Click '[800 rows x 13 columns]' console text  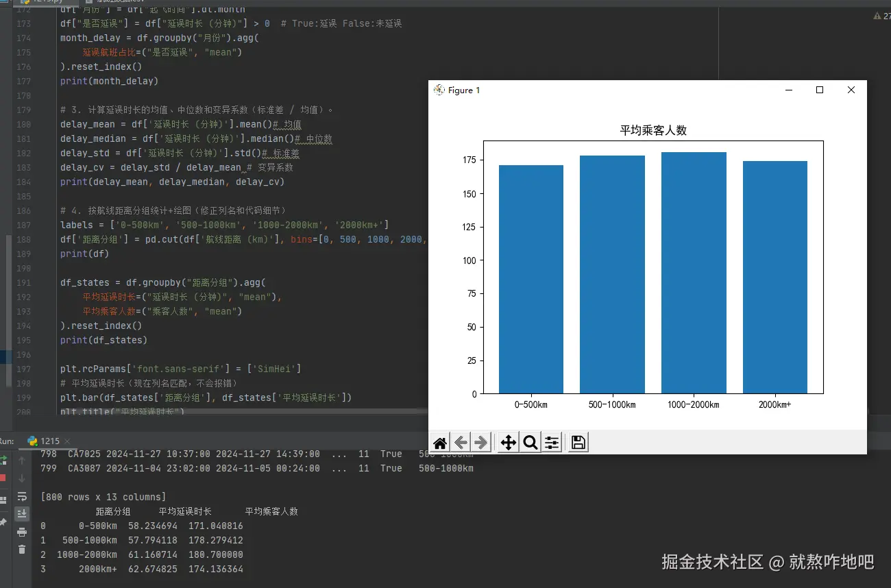point(103,497)
